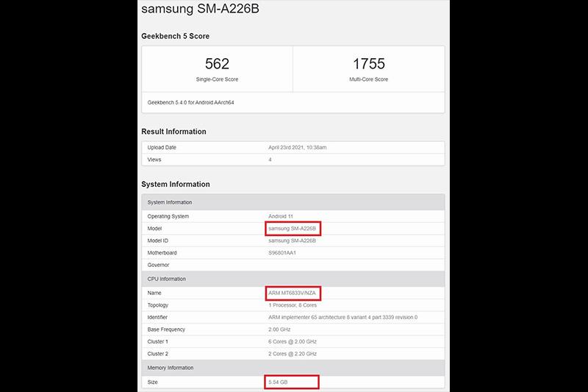Image resolution: width=588 pixels, height=392 pixels.
Task: Select the April 23rd 2021 upload date
Action: (x=298, y=147)
